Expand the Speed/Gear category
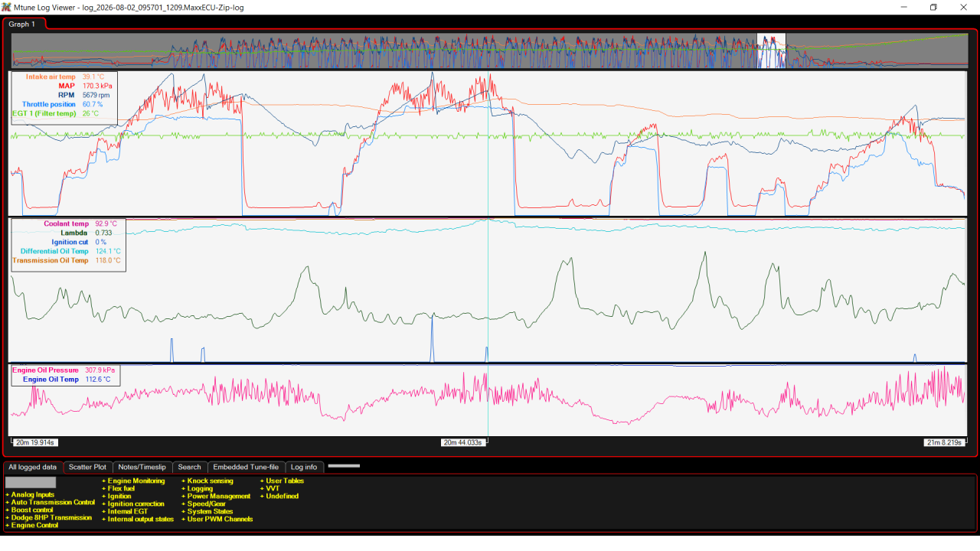The width and height of the screenshot is (980, 551). (x=202, y=504)
